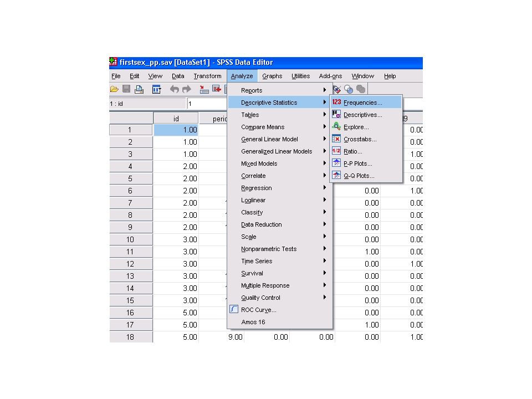
Task: Expand the Nonparametric Tests submenu
Action: pyautogui.click(x=279, y=249)
